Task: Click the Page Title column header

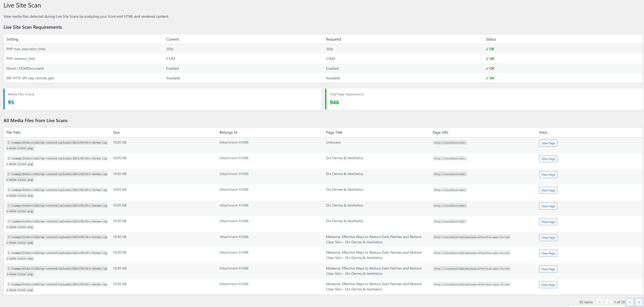Action: click(x=334, y=132)
